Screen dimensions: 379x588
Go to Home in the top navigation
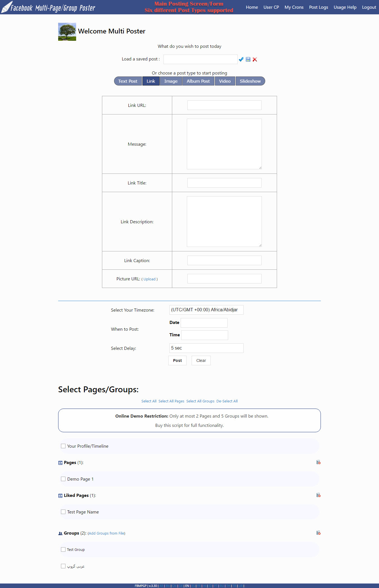252,7
